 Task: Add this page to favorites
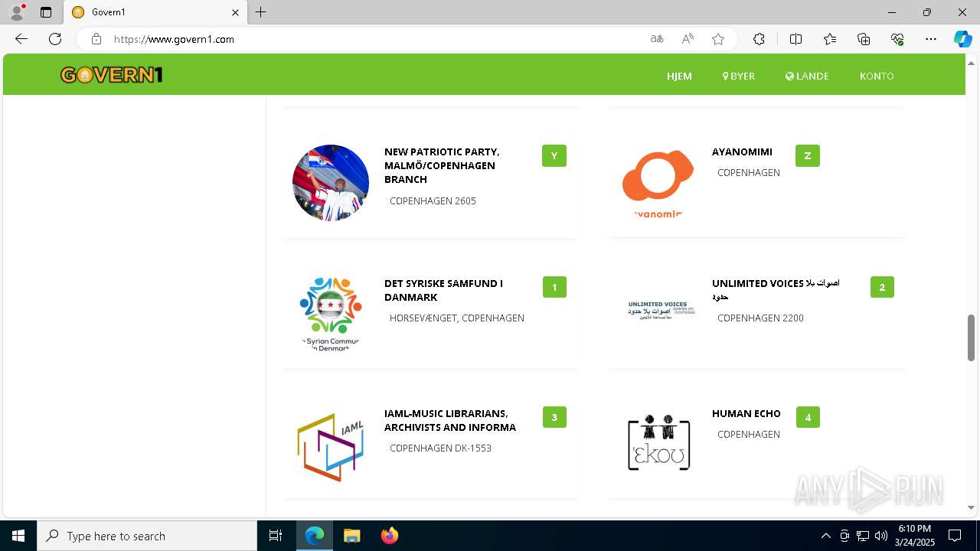click(x=718, y=39)
